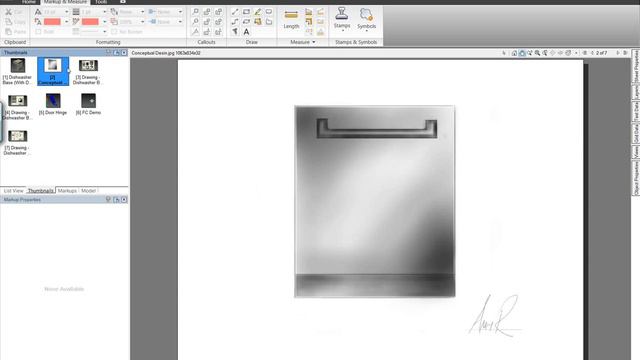Click the red text color swatch
Image resolution: width=640 pixels, height=360 pixels.
click(x=52, y=22)
